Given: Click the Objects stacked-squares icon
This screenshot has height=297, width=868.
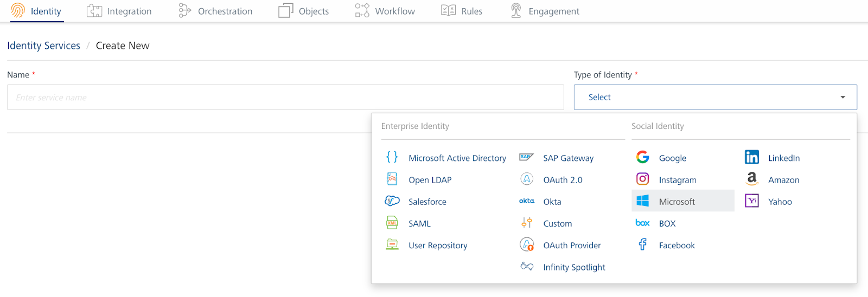Looking at the screenshot, I should (285, 11).
